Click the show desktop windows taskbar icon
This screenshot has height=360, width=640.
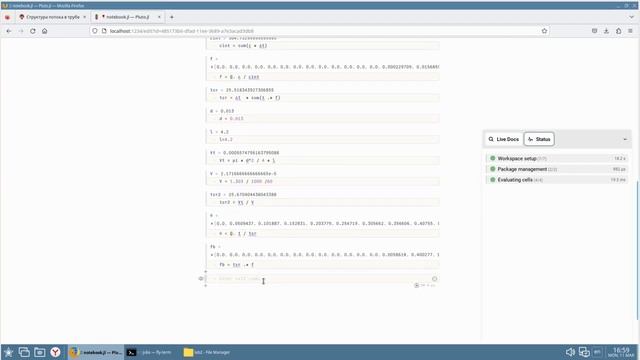click(24, 352)
